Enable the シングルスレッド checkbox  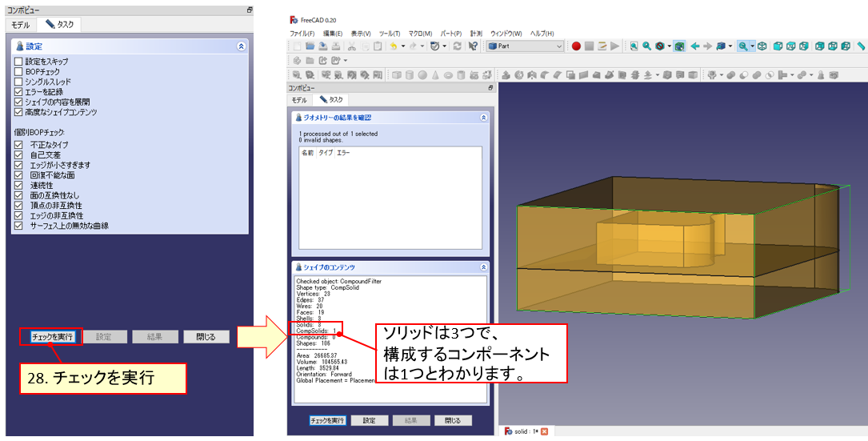pos(18,82)
